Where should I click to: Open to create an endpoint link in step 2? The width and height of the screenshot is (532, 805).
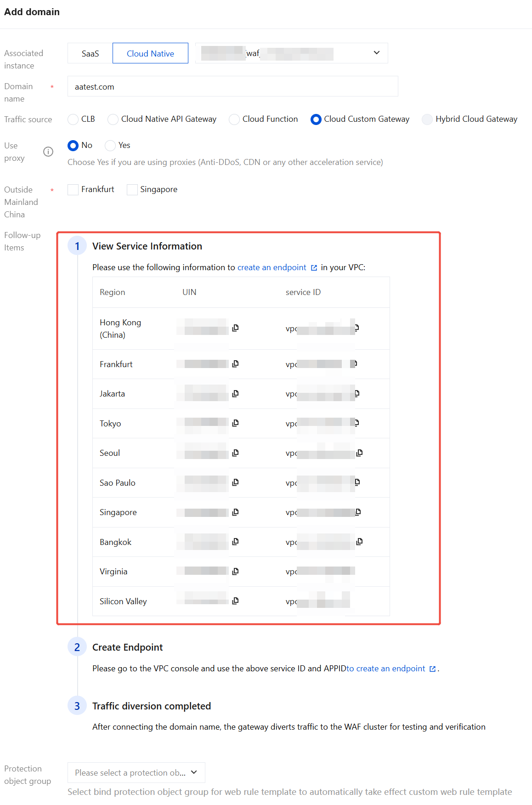[x=391, y=669]
